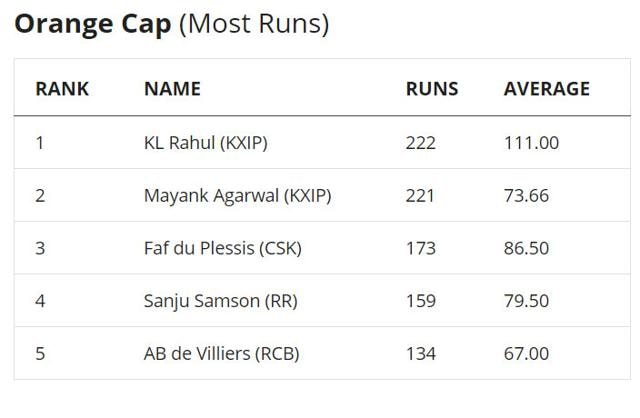
Task: Click the 79.50 average value
Action: click(526, 301)
